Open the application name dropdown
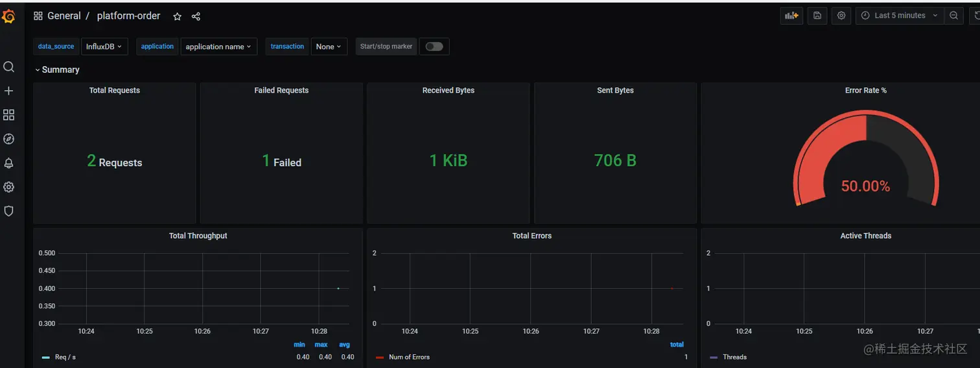 218,46
